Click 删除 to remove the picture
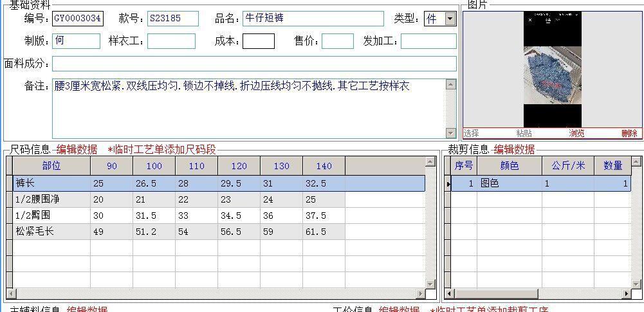 click(x=629, y=133)
